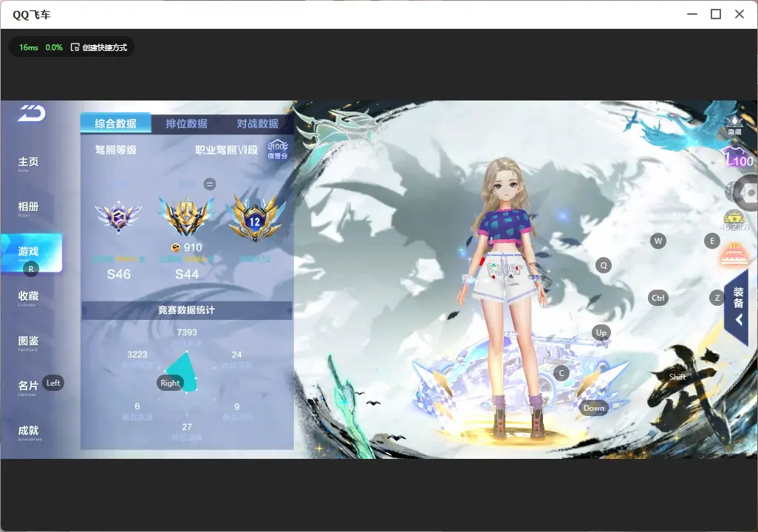Click the 100 信誉分 credit badge

coord(278,149)
